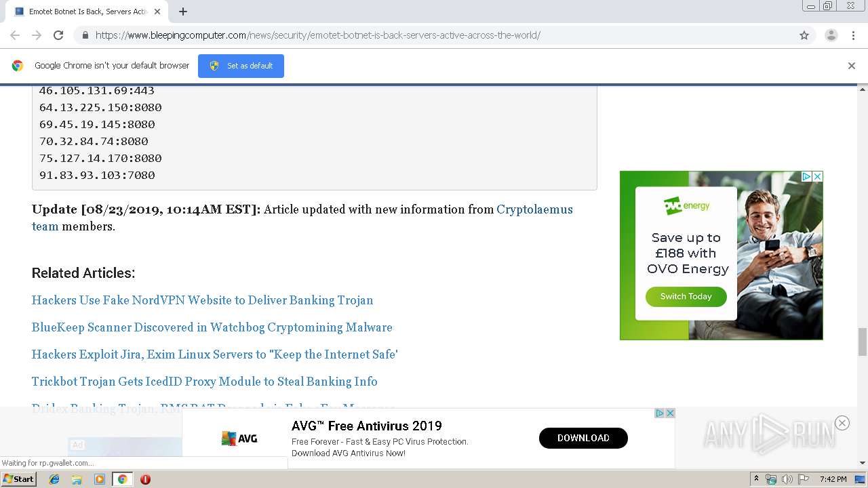This screenshot has height=488, width=868.
Task: Click scrollbar up arrow
Action: (863, 89)
